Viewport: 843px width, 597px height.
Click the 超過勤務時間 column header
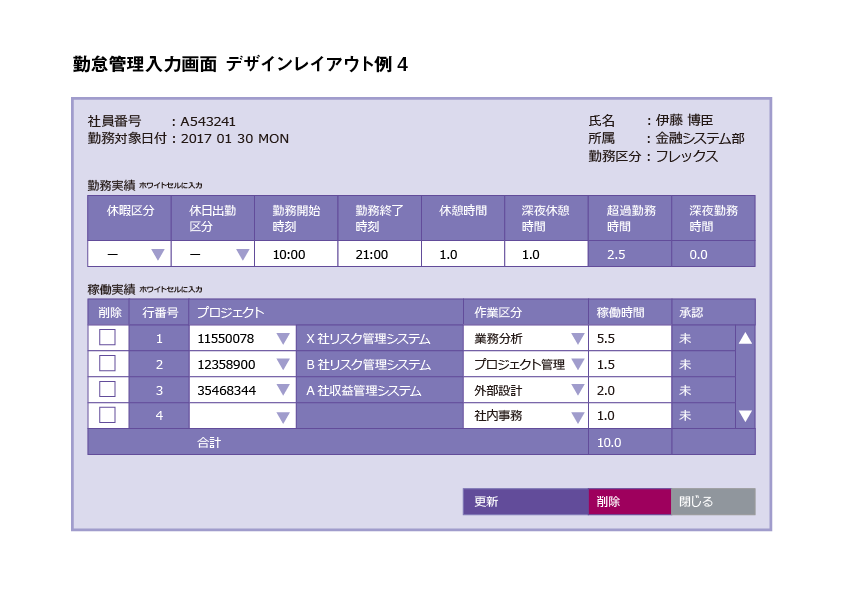click(x=631, y=218)
